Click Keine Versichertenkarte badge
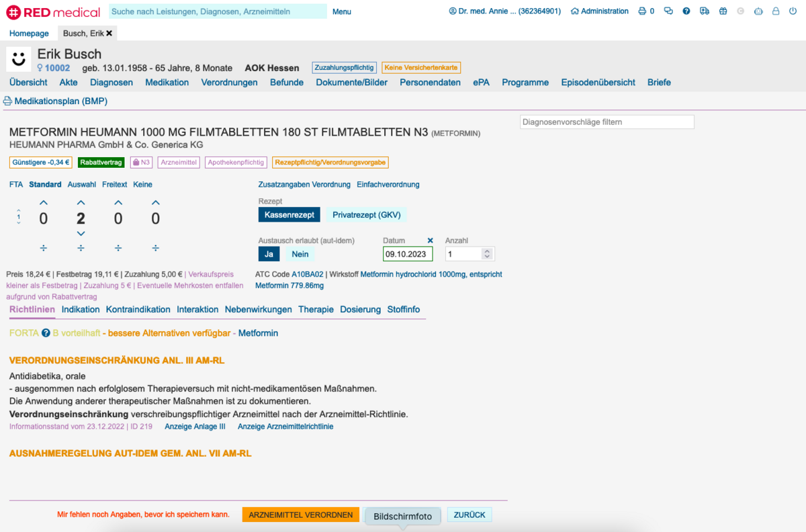The height and width of the screenshot is (532, 806). pyautogui.click(x=421, y=68)
